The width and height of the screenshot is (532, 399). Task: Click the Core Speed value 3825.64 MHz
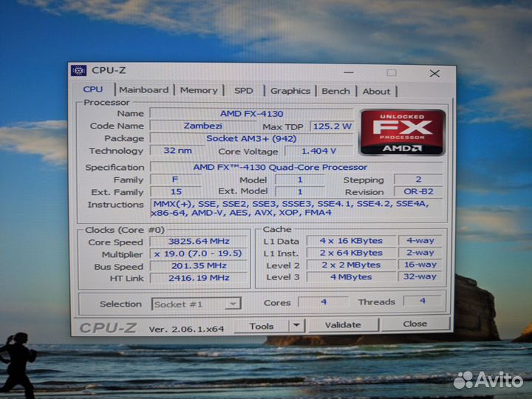[199, 241]
